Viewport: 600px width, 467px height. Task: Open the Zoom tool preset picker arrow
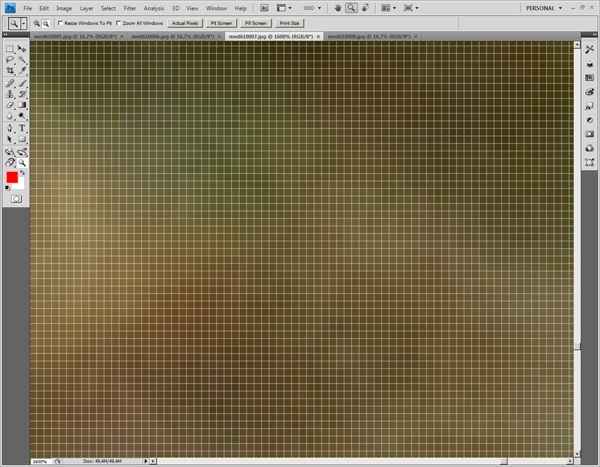[24, 22]
